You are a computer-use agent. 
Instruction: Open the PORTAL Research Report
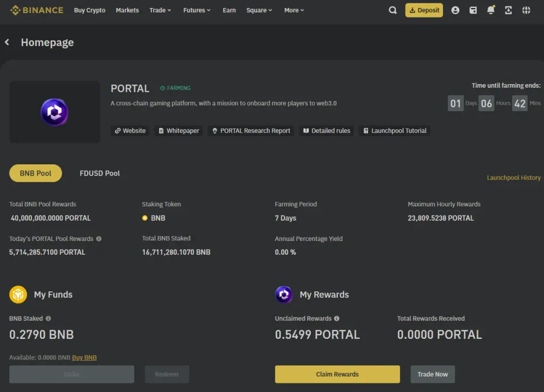click(251, 131)
